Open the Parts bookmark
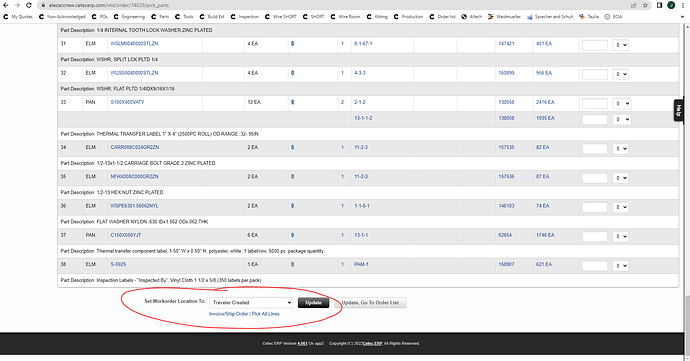The image size is (690, 361). click(x=160, y=17)
